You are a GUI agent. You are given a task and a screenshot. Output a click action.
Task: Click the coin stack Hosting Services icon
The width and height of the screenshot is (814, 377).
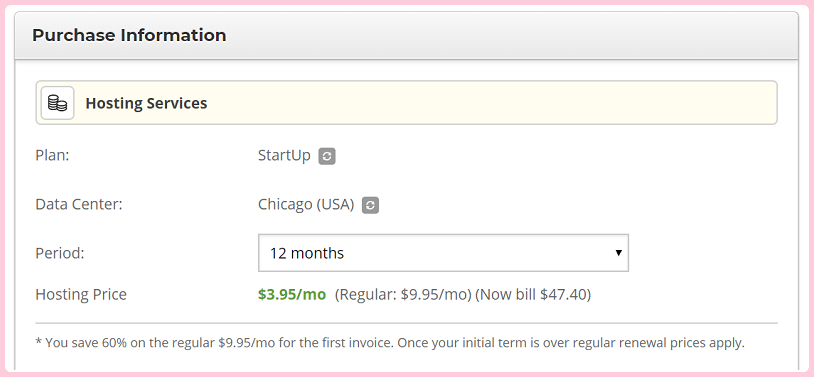[58, 103]
